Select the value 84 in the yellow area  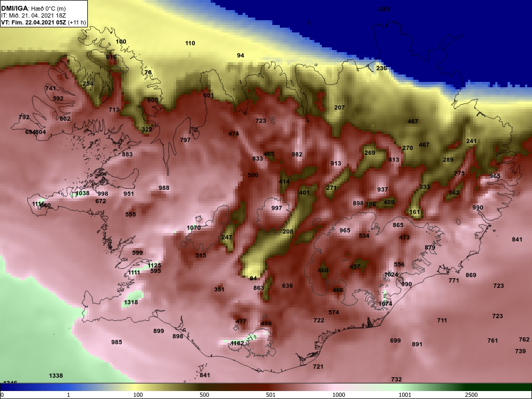tap(253, 279)
